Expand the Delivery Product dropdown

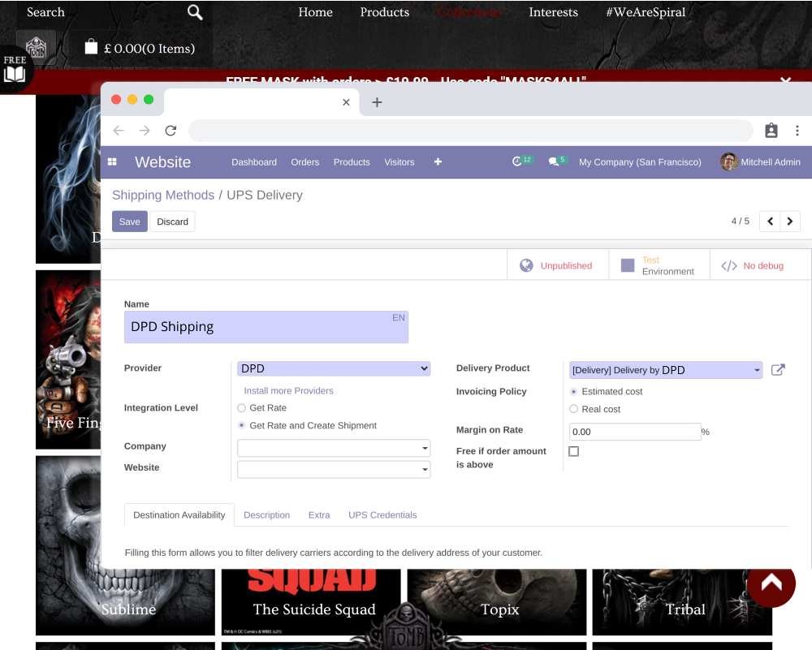757,370
